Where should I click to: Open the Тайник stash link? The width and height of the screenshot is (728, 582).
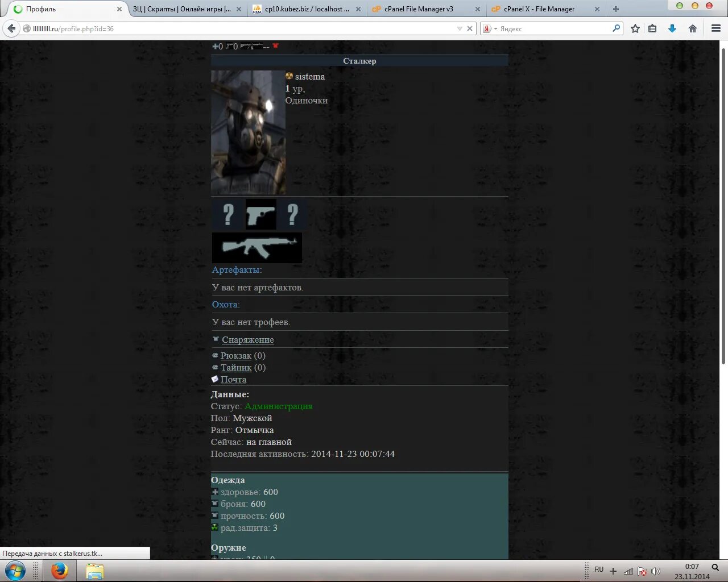tap(236, 368)
